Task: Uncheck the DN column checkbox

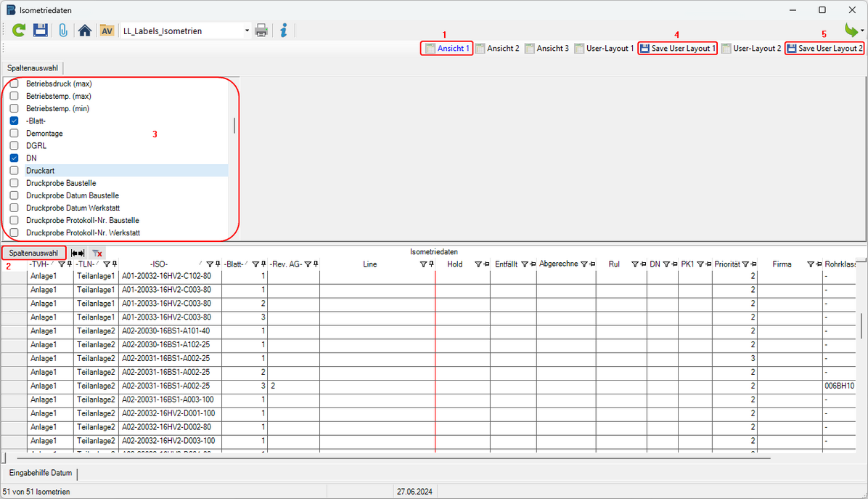Action: point(14,158)
